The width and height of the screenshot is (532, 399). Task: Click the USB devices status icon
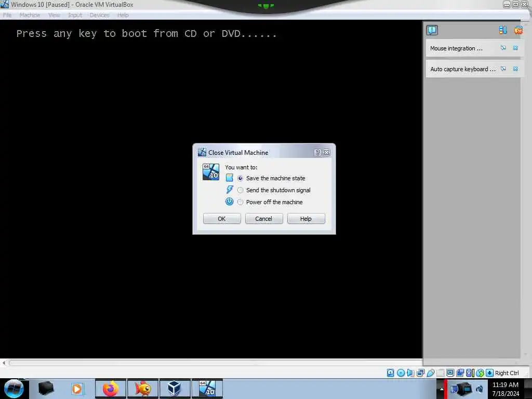[x=430, y=373]
